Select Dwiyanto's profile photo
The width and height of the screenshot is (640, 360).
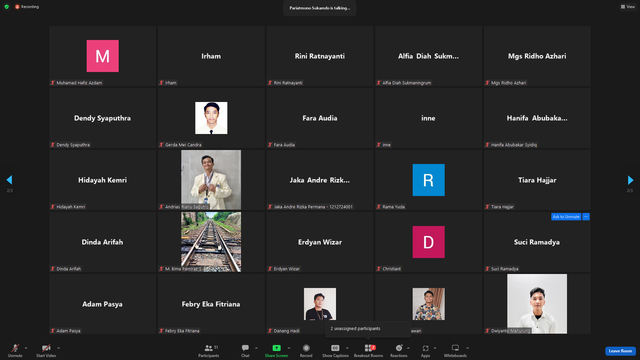tap(537, 304)
